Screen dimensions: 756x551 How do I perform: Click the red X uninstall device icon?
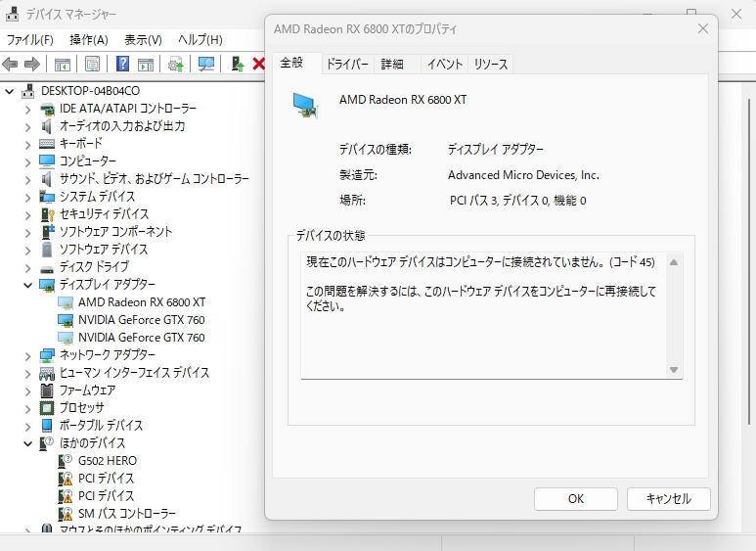[258, 64]
